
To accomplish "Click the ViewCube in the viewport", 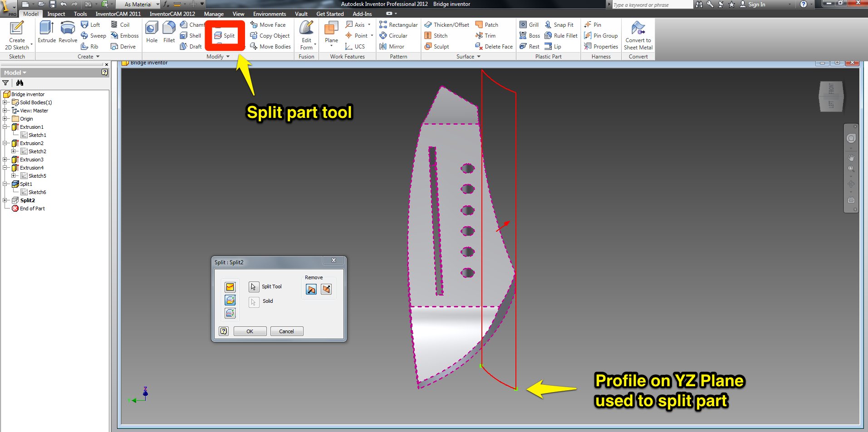I will (x=831, y=96).
